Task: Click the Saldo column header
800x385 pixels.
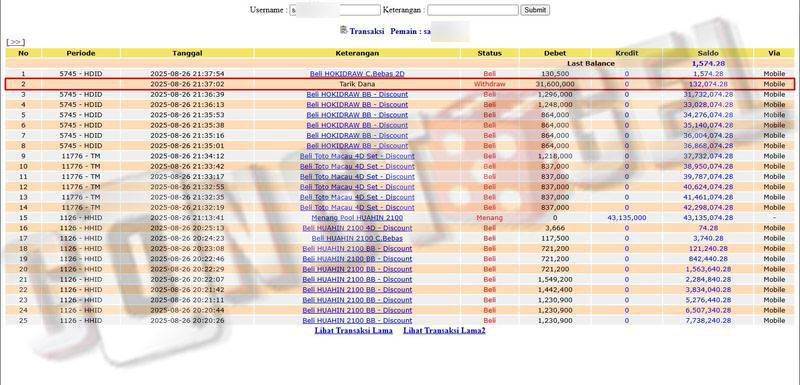Action: tap(708, 53)
